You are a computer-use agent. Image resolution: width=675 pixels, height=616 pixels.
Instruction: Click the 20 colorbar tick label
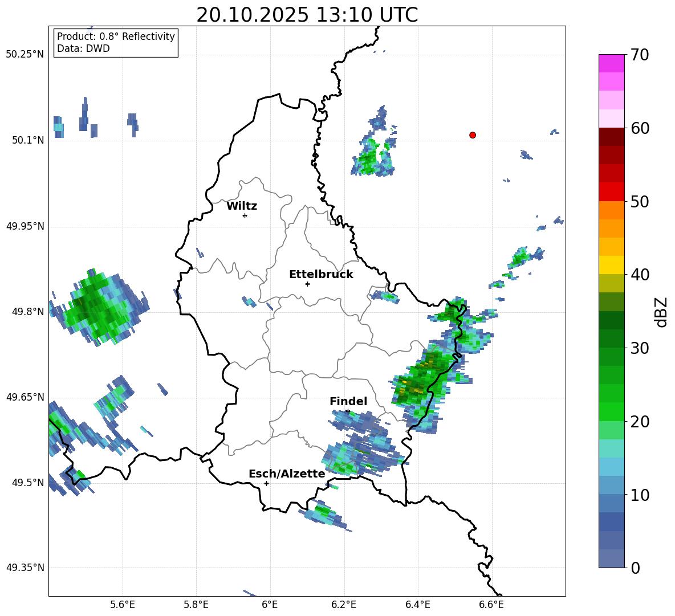(x=640, y=422)
